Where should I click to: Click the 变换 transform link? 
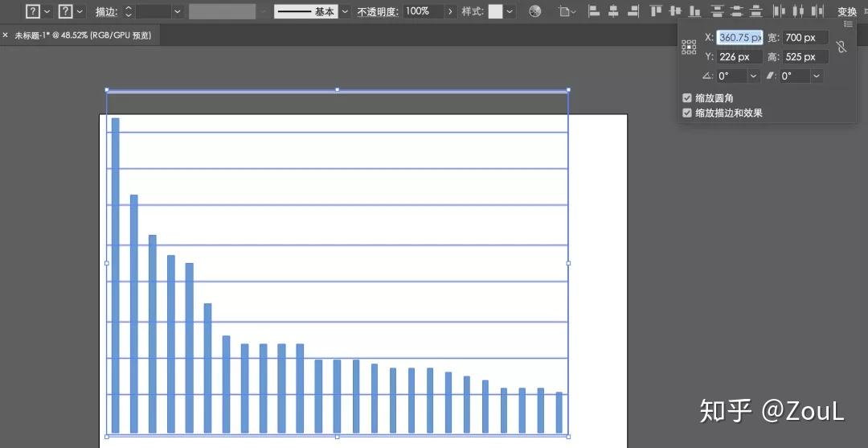click(847, 11)
